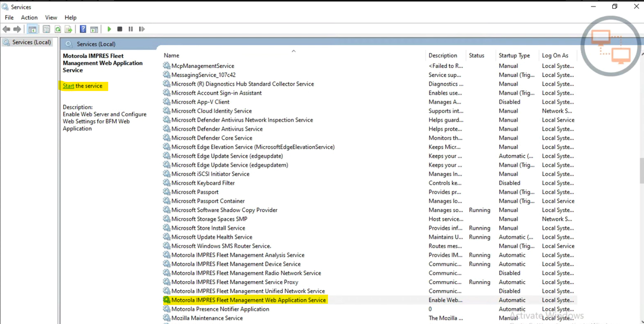
Task: Click the gear icon beside Mozilla Maintenance Service
Action: [166, 318]
